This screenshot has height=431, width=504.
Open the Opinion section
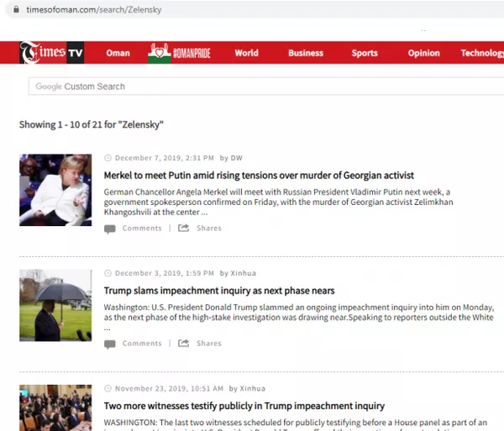[x=423, y=53]
